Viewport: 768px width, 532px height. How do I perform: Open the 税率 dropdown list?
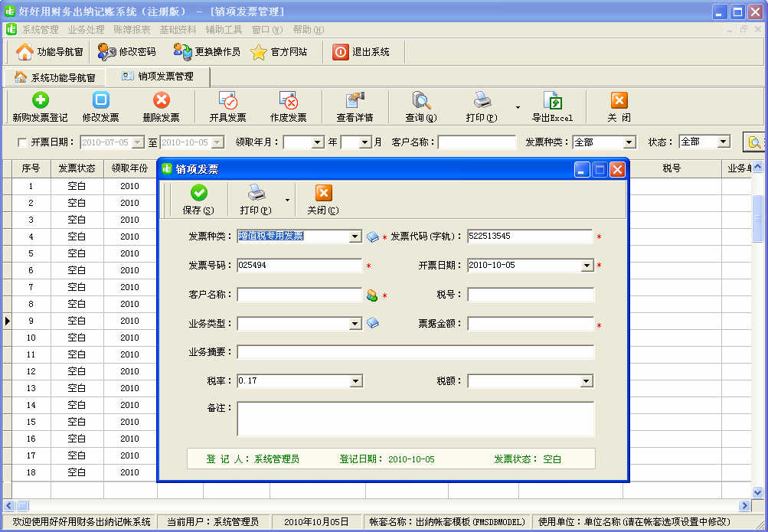coord(355,381)
